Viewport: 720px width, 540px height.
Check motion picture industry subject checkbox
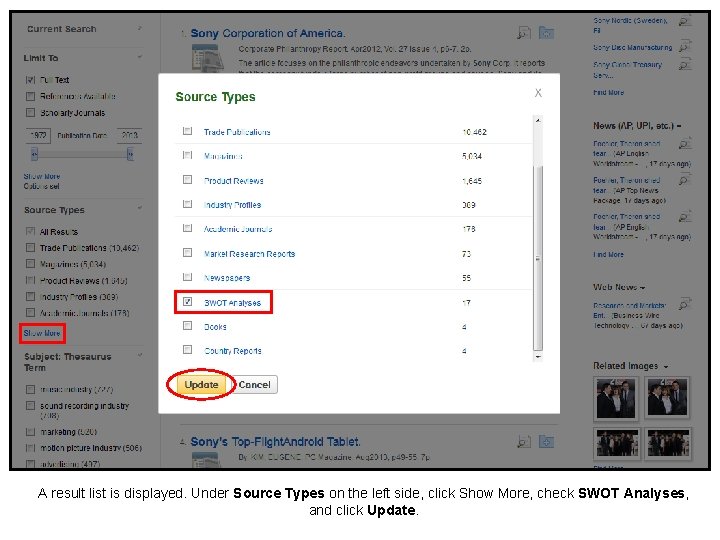point(30,448)
